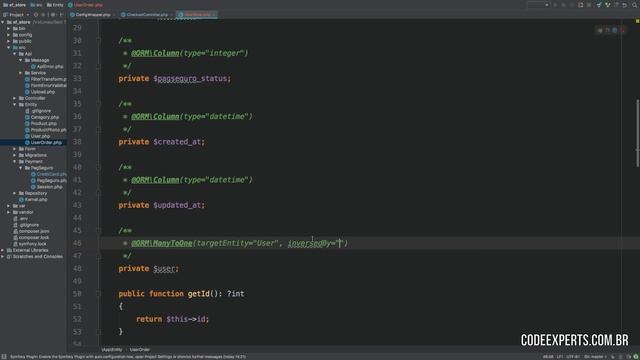Viewport: 640px width, 360px height.
Task: Expand the bin folder arrow
Action: 9,29
